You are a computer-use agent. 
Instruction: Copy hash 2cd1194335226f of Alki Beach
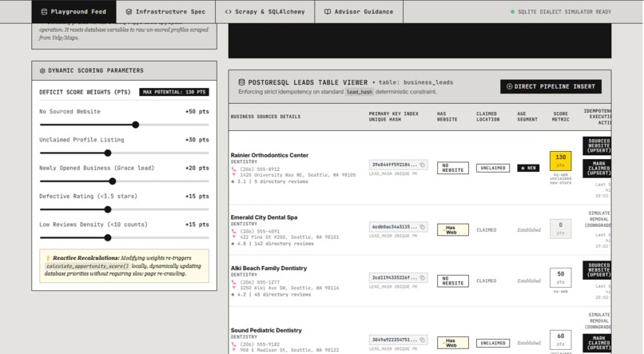click(x=422, y=277)
